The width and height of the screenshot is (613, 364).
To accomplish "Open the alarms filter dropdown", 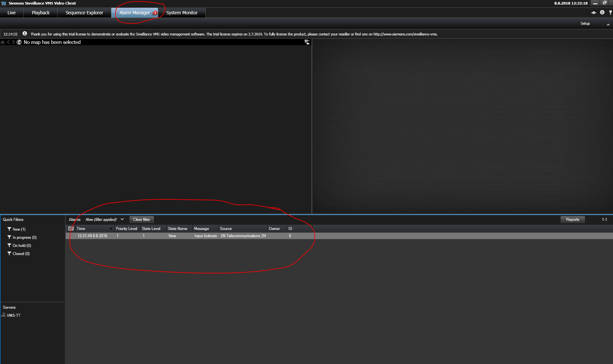I will (x=122, y=220).
